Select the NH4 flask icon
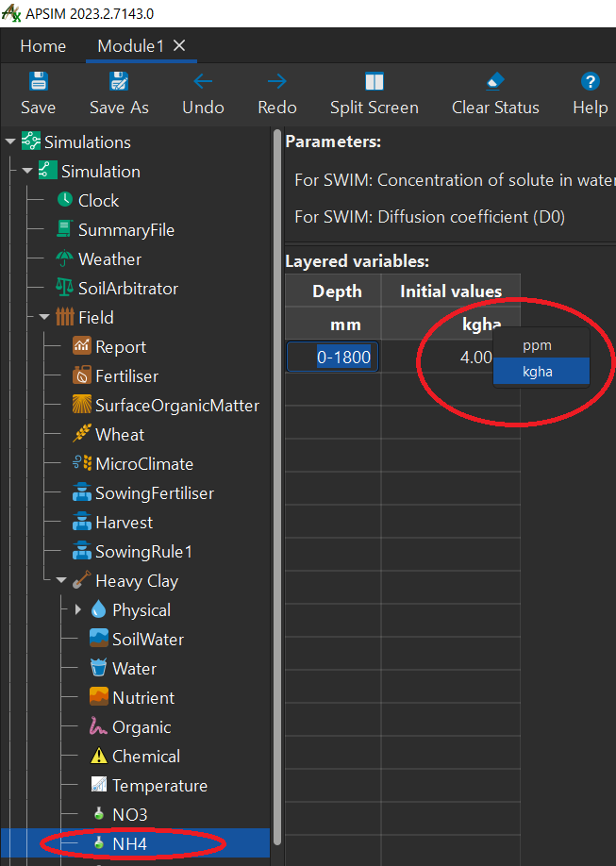Image resolution: width=616 pixels, height=866 pixels. pyautogui.click(x=99, y=842)
